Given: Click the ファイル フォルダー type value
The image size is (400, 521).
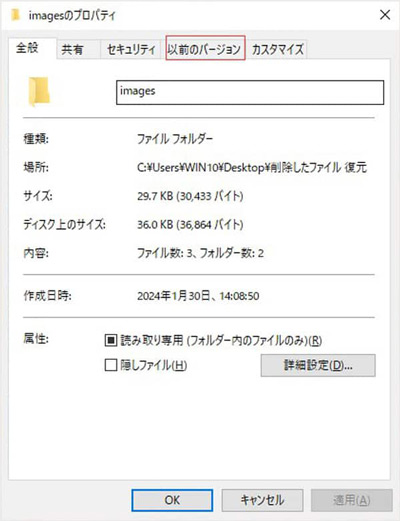Looking at the screenshot, I should [175, 139].
